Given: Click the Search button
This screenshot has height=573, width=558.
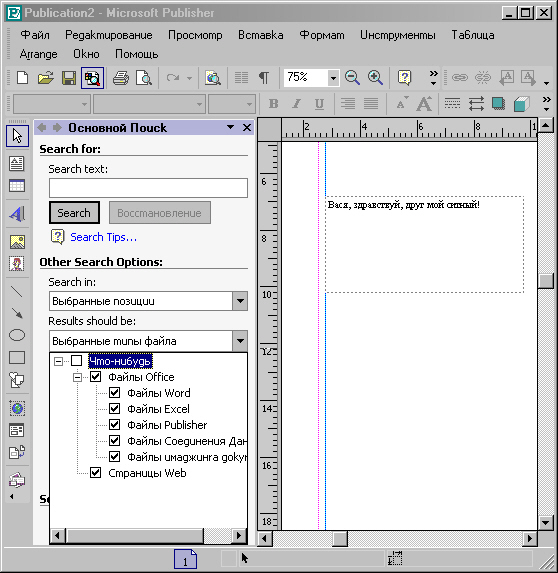Looking at the screenshot, I should [x=74, y=213].
